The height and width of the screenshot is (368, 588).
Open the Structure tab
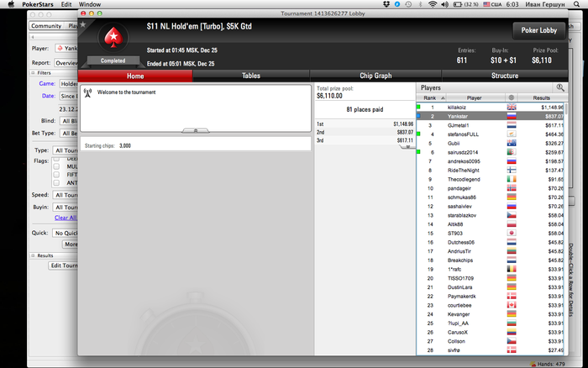505,76
